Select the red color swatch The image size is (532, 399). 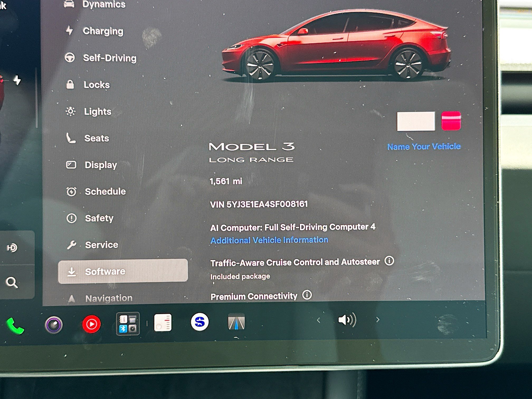click(x=451, y=121)
